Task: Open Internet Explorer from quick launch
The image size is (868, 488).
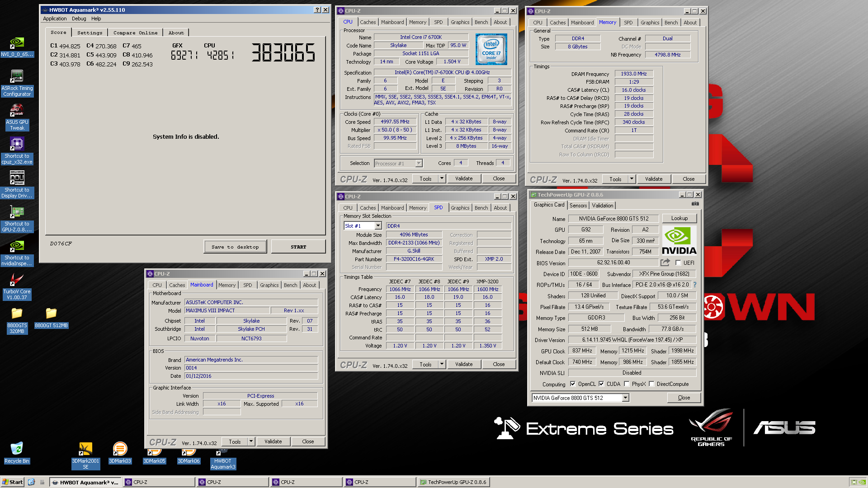Action: (x=31, y=482)
